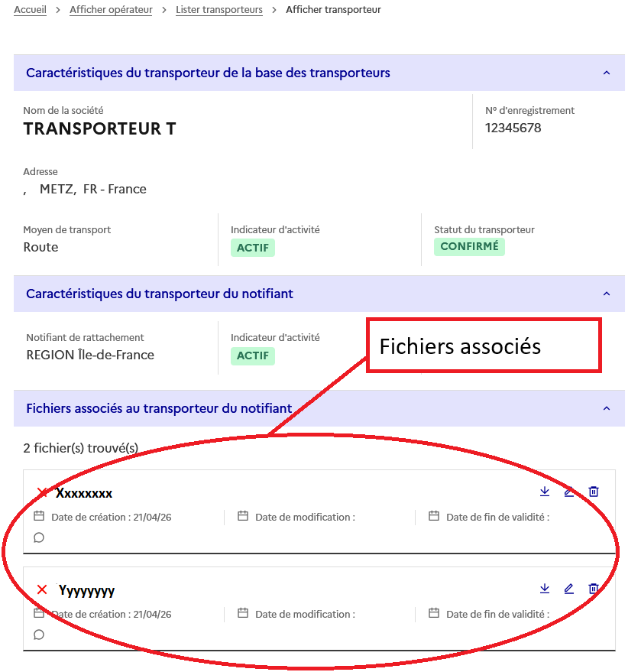The width and height of the screenshot is (641, 672).
Task: Collapse Fichiers associés au transporteur section
Action: [607, 408]
